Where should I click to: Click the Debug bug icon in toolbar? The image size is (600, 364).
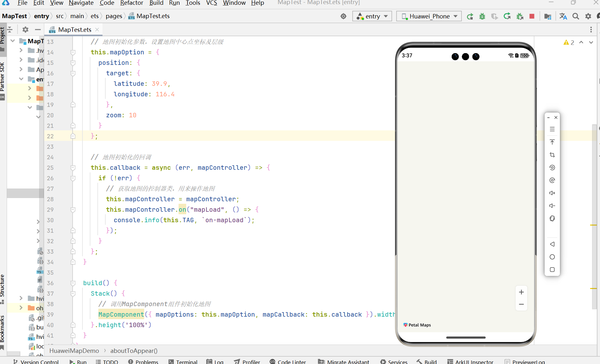482,16
